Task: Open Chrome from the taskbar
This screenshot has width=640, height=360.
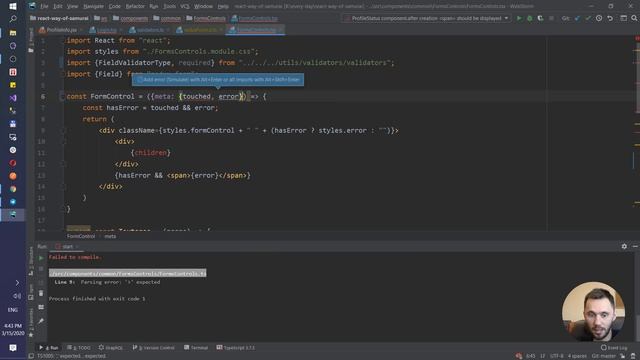Action: coord(13,189)
